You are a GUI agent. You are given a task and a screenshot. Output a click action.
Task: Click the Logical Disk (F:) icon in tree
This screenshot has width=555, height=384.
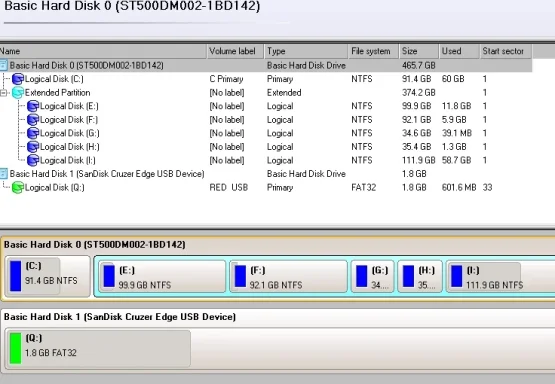[x=33, y=120]
